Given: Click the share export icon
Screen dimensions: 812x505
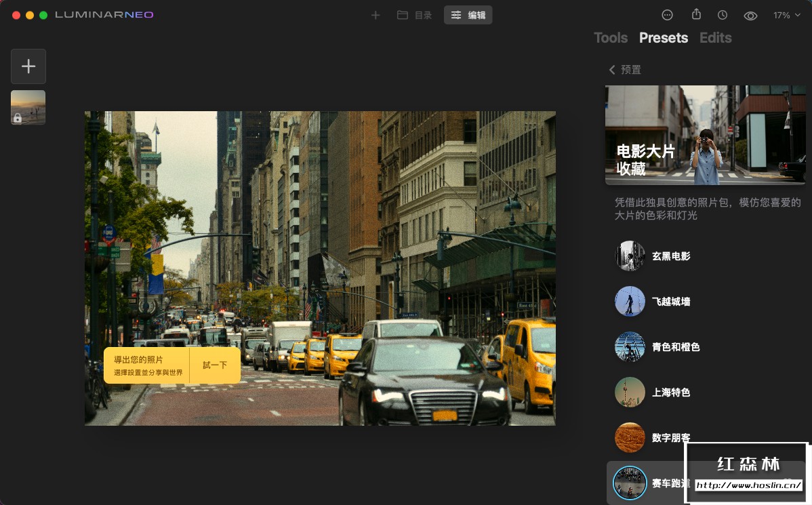Looking at the screenshot, I should (696, 15).
